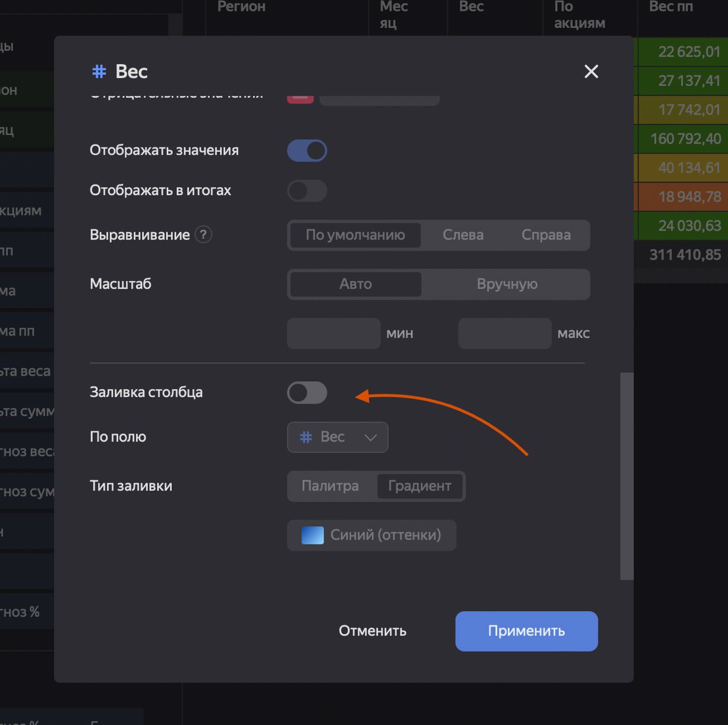The height and width of the screenshot is (725, 728).
Task: Close the Вес settings dialog
Action: pos(591,71)
